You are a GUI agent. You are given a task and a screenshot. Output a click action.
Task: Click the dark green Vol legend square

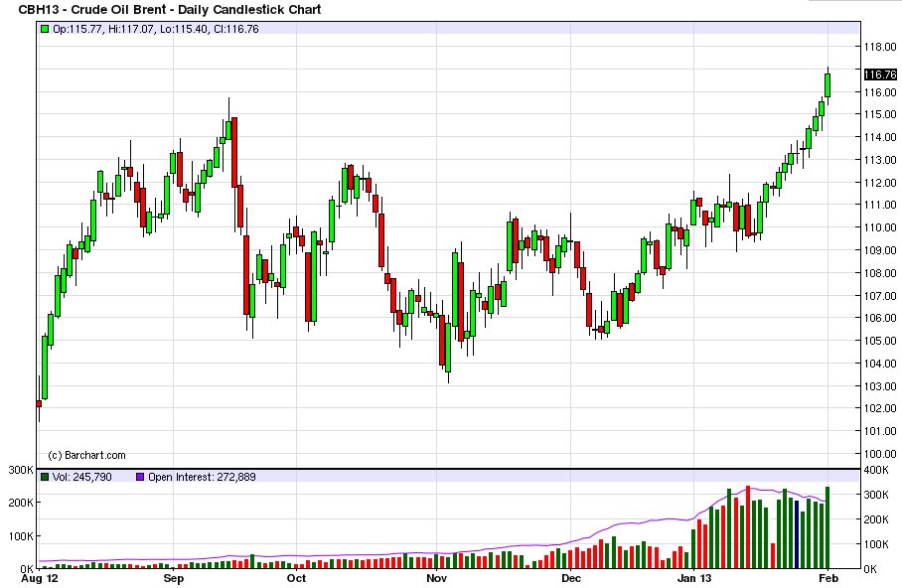[x=45, y=477]
